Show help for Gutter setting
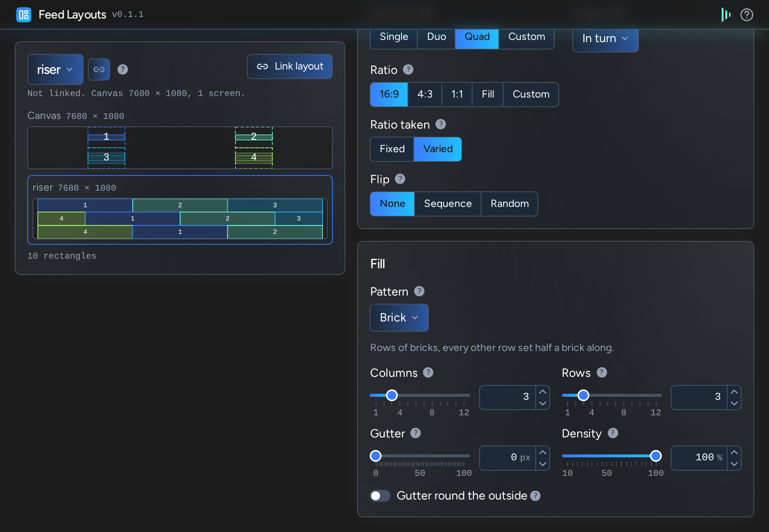 [x=416, y=433]
